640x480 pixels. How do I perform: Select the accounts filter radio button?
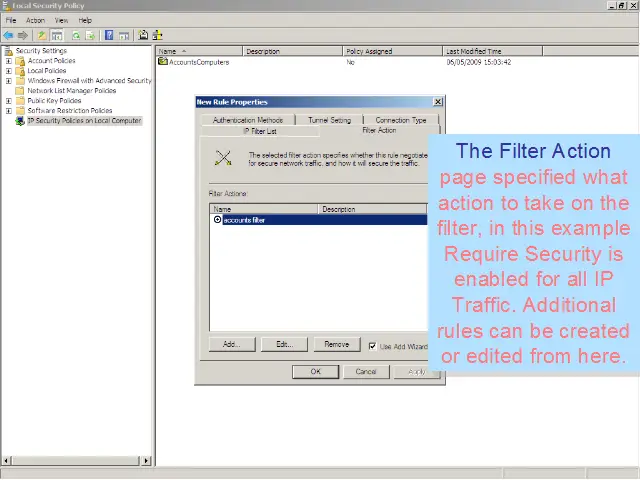tap(217, 220)
